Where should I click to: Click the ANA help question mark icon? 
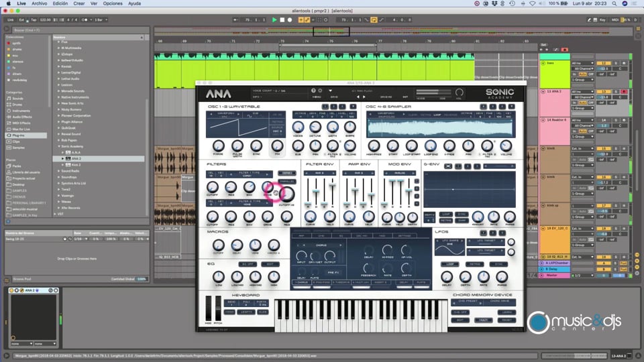point(313,90)
